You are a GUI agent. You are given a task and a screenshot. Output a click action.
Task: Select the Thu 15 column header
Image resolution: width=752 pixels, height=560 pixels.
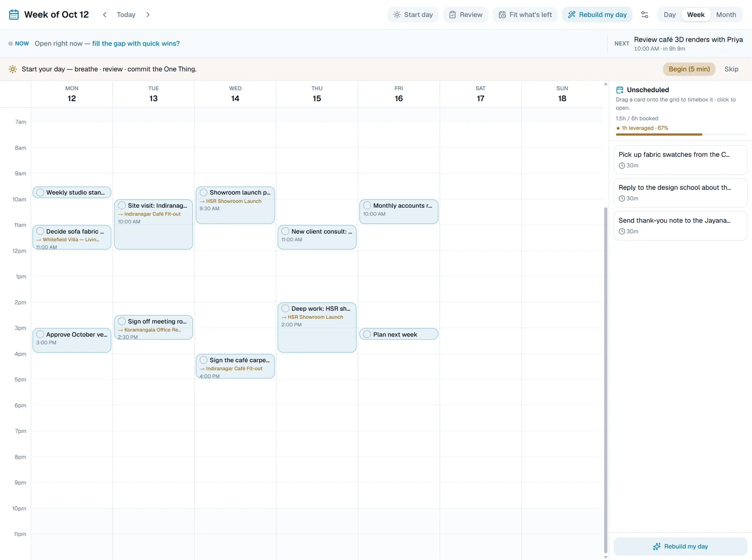317,94
